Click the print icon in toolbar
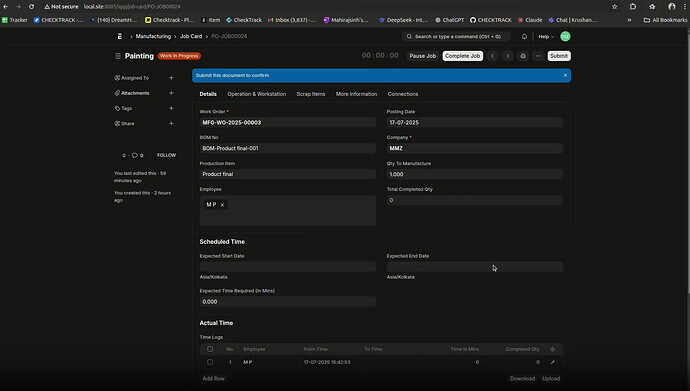The height and width of the screenshot is (391, 690). click(x=523, y=56)
